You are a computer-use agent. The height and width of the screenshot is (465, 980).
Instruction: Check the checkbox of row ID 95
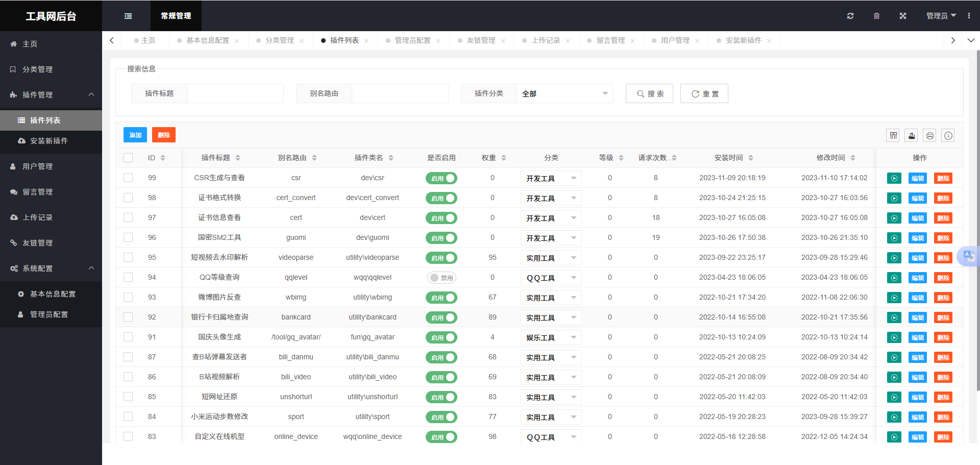click(x=128, y=257)
